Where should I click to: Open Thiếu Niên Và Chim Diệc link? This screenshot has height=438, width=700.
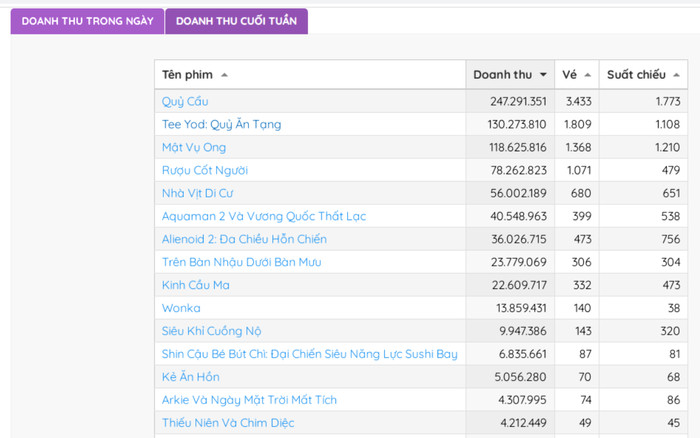[228, 423]
